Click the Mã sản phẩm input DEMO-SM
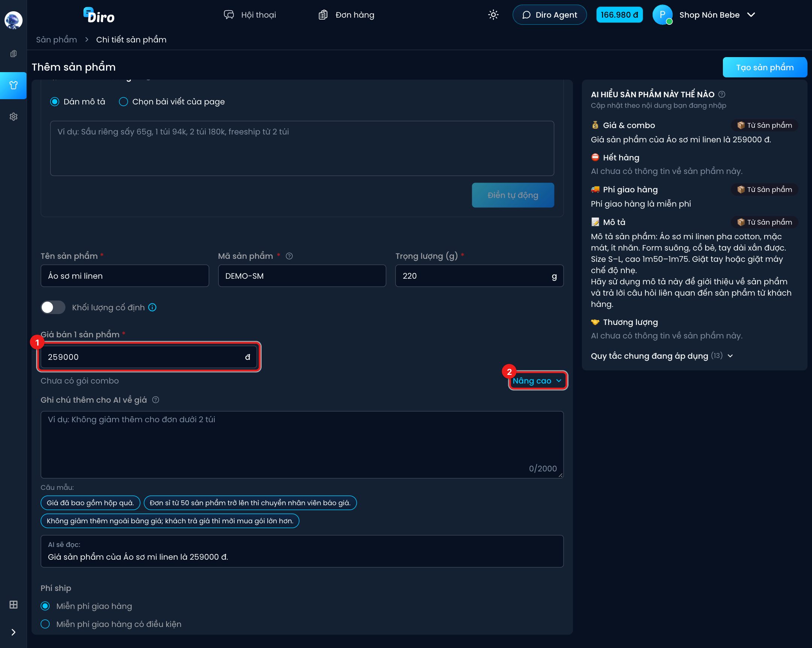This screenshot has width=812, height=648. tap(302, 276)
